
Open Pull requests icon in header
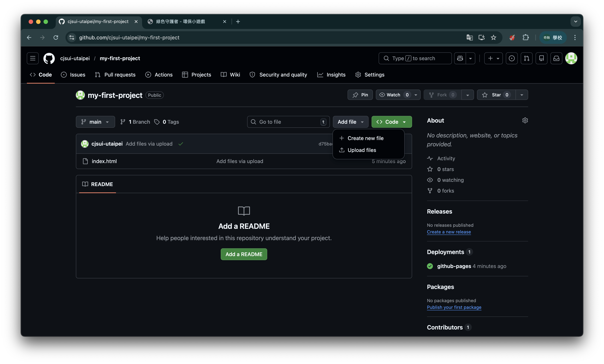click(526, 58)
